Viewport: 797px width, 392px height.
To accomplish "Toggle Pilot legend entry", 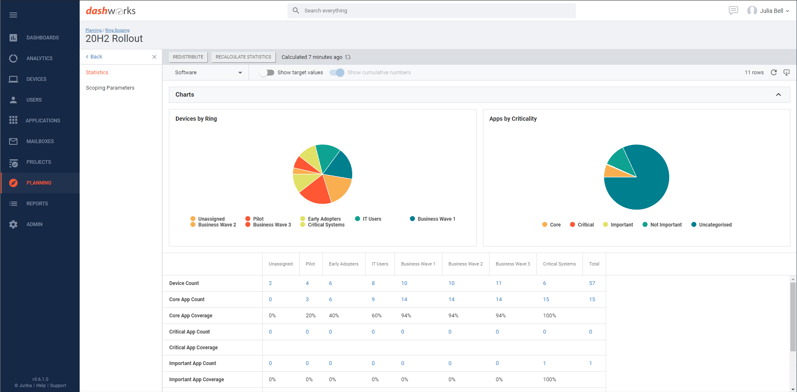I will click(254, 219).
